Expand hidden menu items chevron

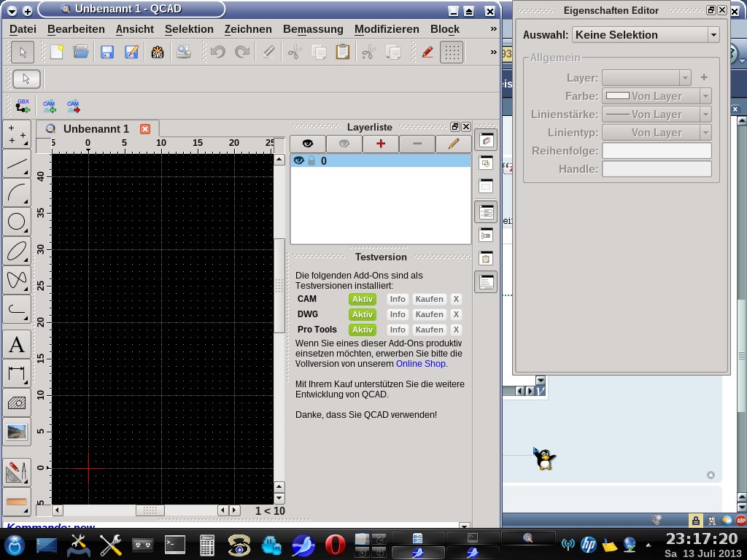[494, 29]
